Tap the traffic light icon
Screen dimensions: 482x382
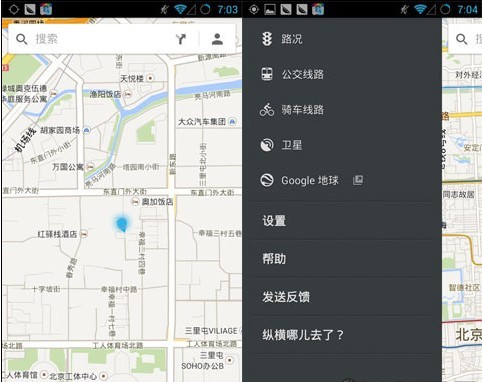[267, 39]
